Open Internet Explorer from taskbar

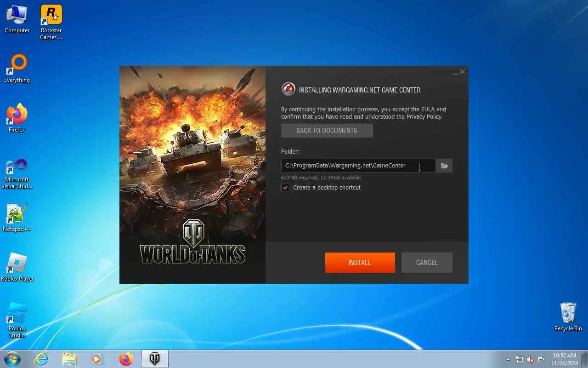point(41,359)
